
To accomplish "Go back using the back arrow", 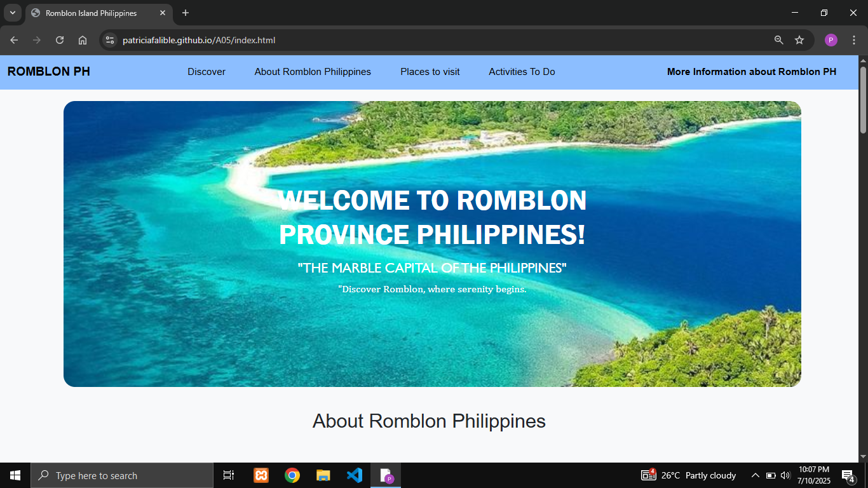I will click(x=14, y=40).
